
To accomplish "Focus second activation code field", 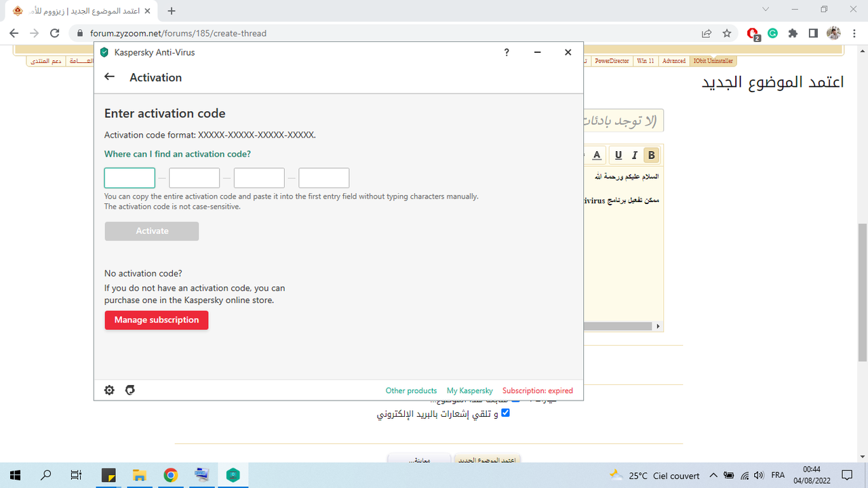I will 195,178.
